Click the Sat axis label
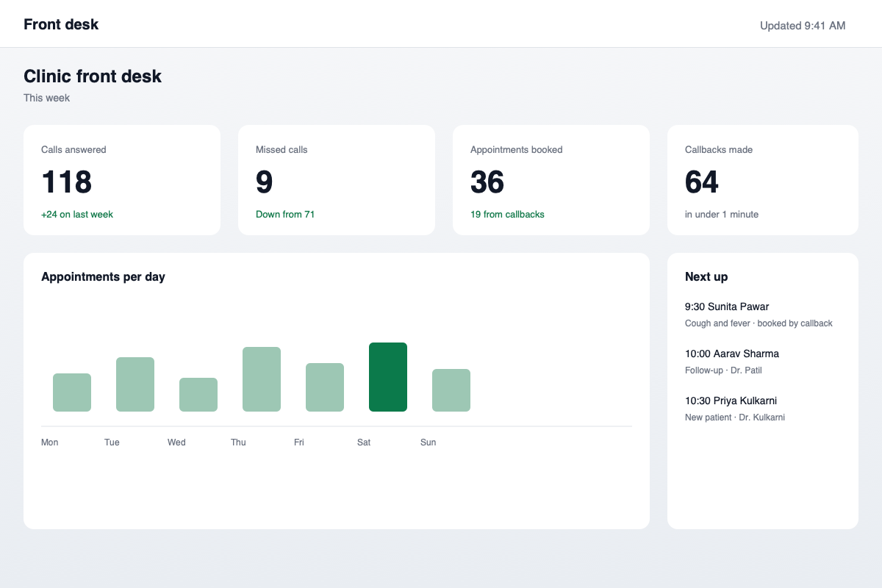882x588 pixels. tap(364, 442)
